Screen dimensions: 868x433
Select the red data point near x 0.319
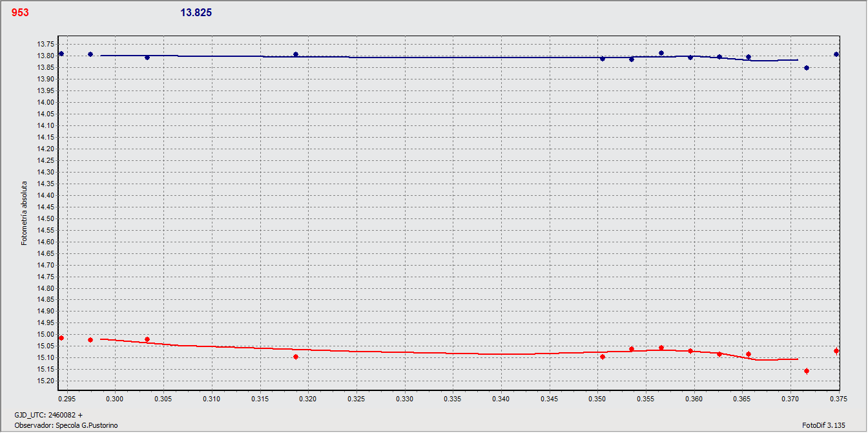pyautogui.click(x=296, y=357)
